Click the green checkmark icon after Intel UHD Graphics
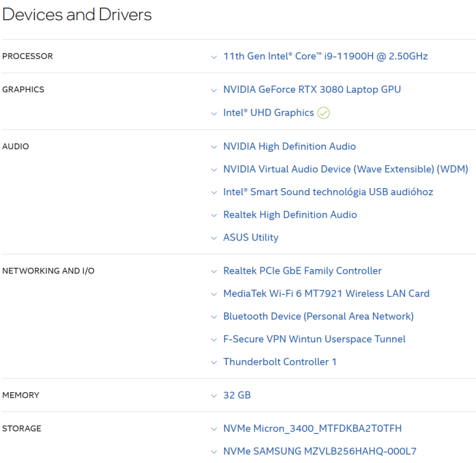 click(x=324, y=113)
